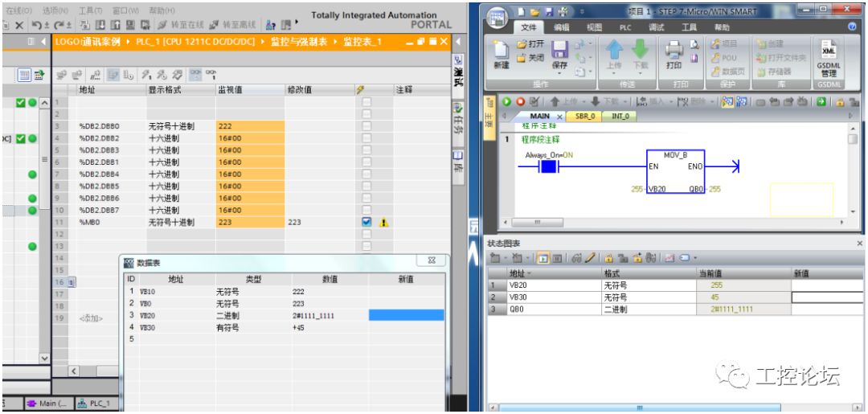
Task: Click the ladder editor horizontal scrollbar thumb
Action: pos(537,222)
